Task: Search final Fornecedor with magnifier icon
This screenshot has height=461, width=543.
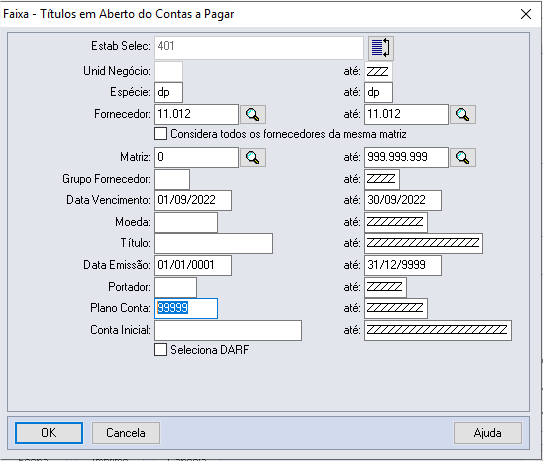Action: pyautogui.click(x=463, y=114)
